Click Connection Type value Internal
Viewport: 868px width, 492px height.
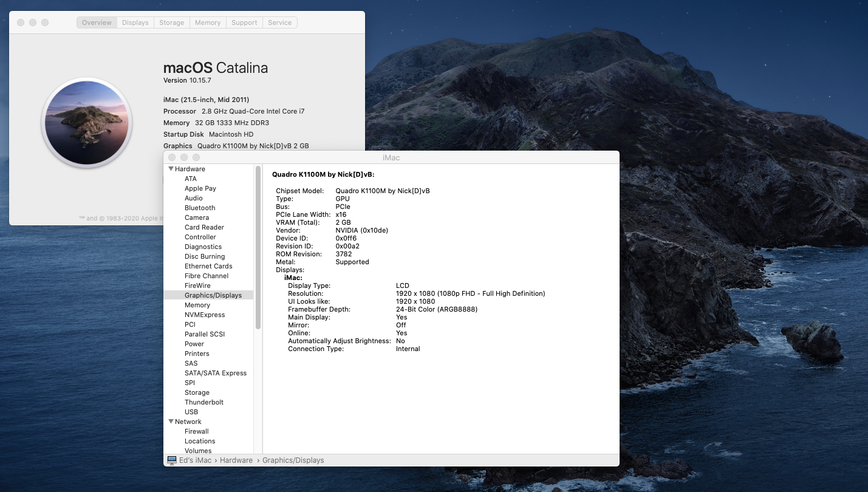coord(408,349)
